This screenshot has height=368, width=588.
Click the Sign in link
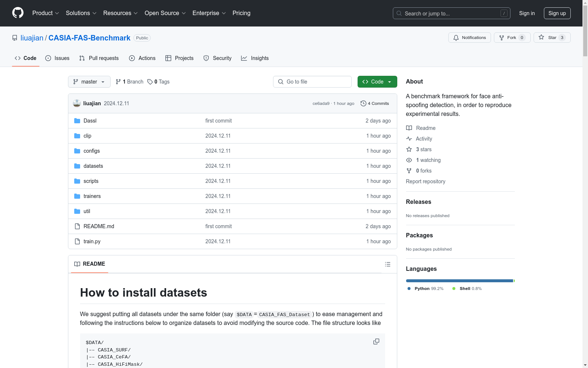pyautogui.click(x=527, y=13)
